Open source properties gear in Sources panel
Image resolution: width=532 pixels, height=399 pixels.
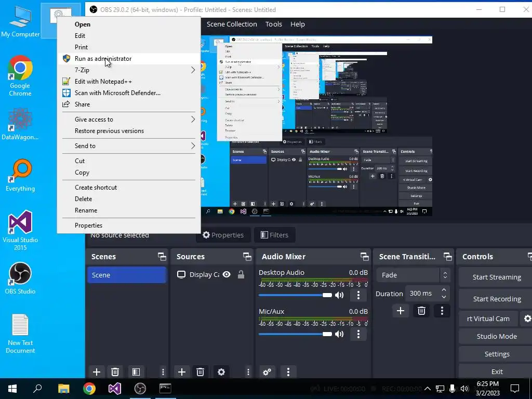click(221, 372)
